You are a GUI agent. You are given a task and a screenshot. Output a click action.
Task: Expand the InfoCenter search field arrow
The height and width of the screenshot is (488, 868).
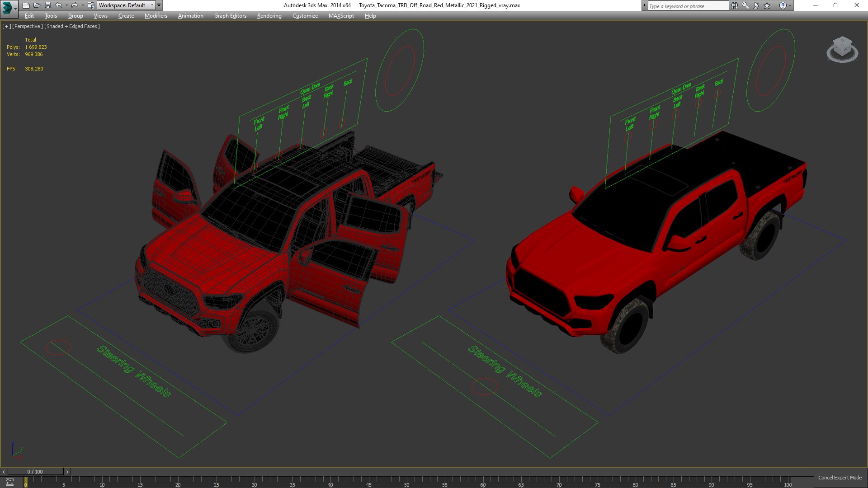[x=645, y=5]
